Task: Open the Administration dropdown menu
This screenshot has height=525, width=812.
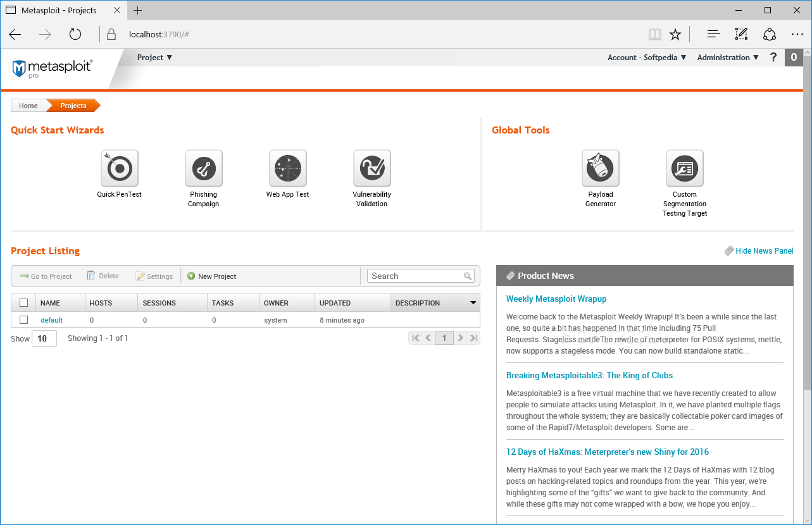Action: [728, 58]
